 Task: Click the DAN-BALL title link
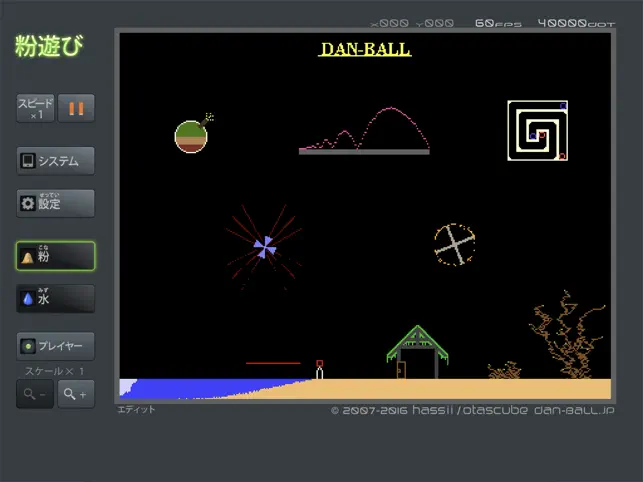click(365, 50)
